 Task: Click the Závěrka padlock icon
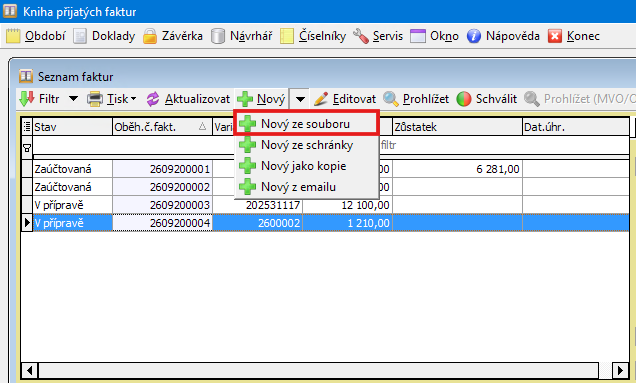click(150, 36)
